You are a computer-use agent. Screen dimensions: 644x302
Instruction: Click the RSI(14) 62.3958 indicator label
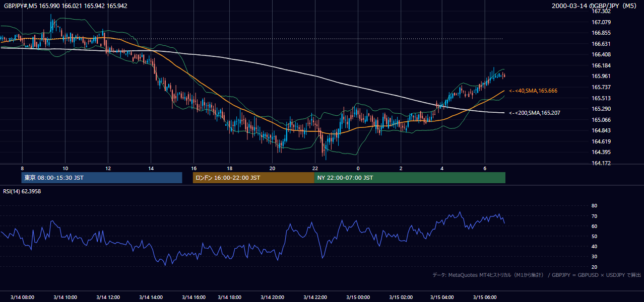pos(22,191)
